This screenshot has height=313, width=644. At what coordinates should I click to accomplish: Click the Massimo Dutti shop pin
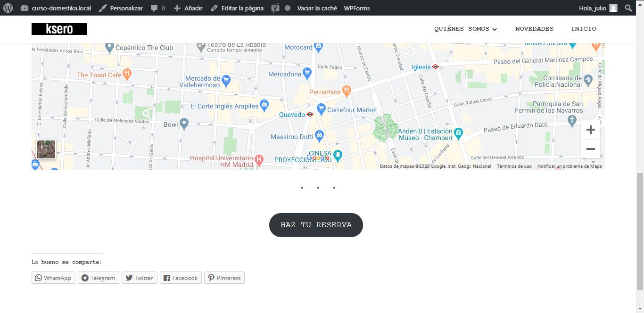[x=319, y=136]
